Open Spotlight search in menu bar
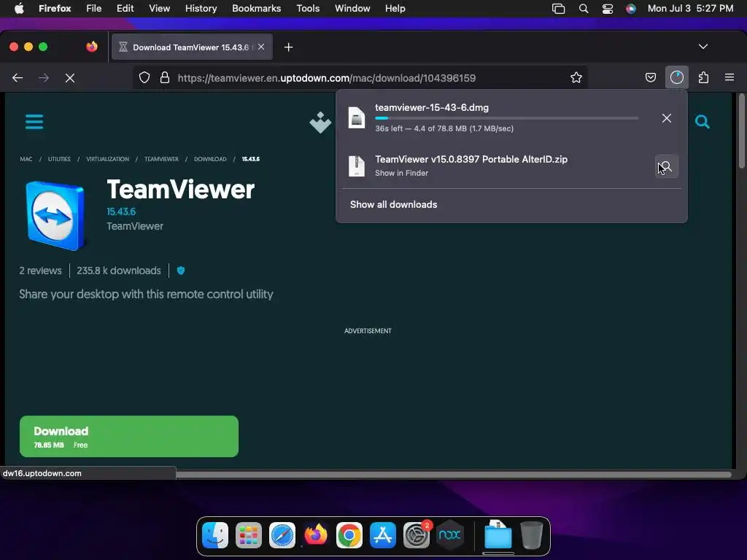 click(x=583, y=9)
